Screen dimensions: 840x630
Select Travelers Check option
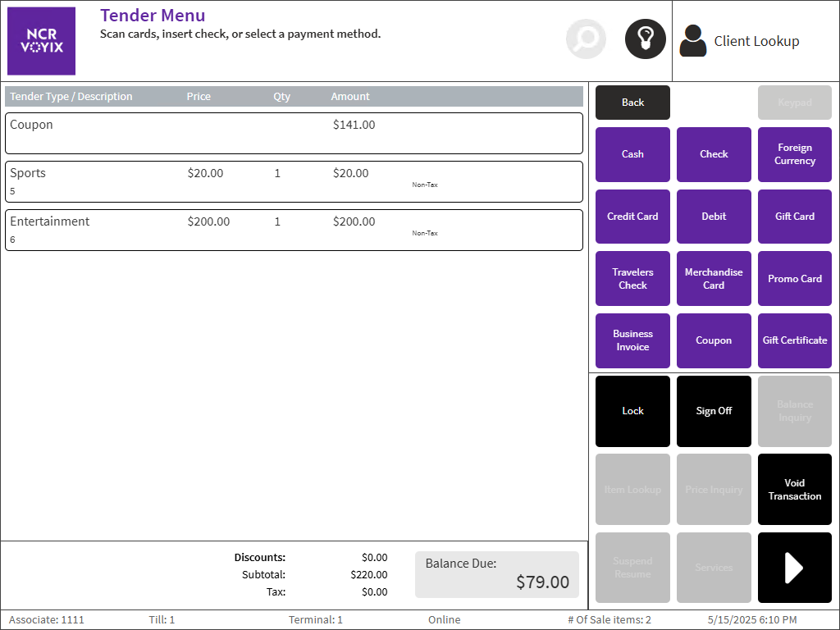[632, 279]
